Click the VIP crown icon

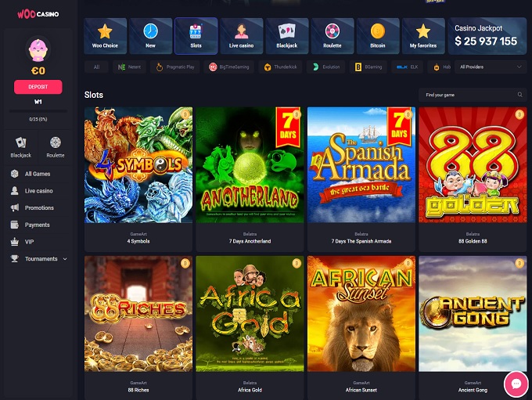pos(15,242)
